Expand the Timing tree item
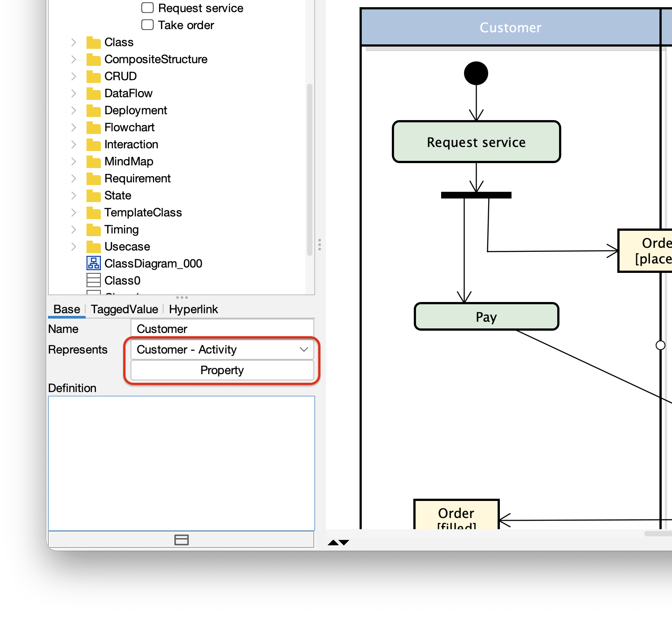 click(x=73, y=229)
